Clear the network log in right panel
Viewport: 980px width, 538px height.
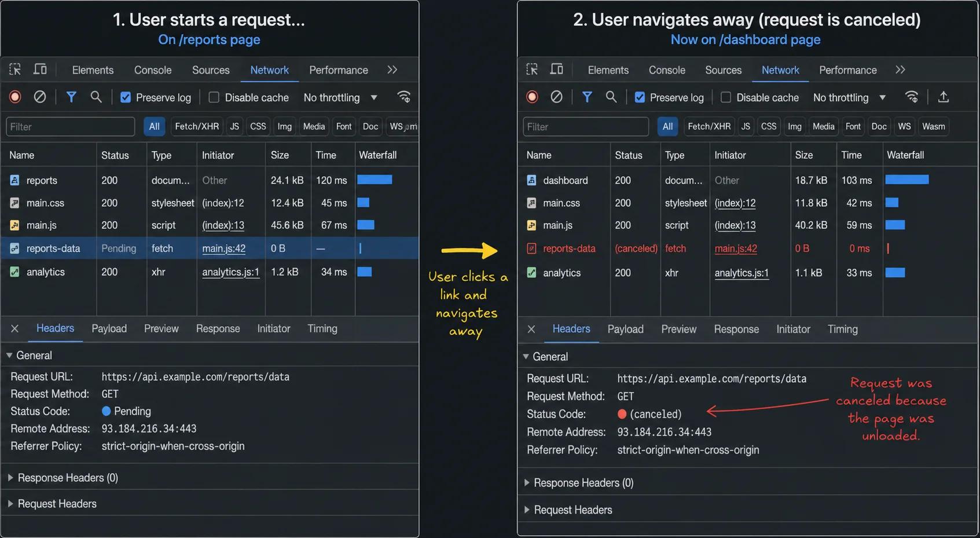pyautogui.click(x=556, y=97)
